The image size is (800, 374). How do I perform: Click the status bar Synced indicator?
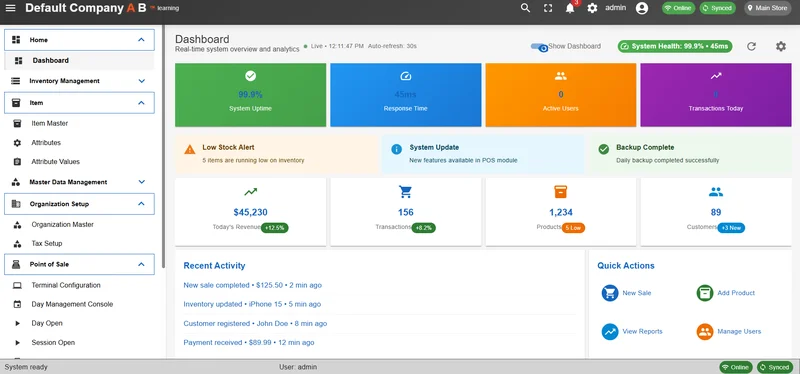pos(775,367)
